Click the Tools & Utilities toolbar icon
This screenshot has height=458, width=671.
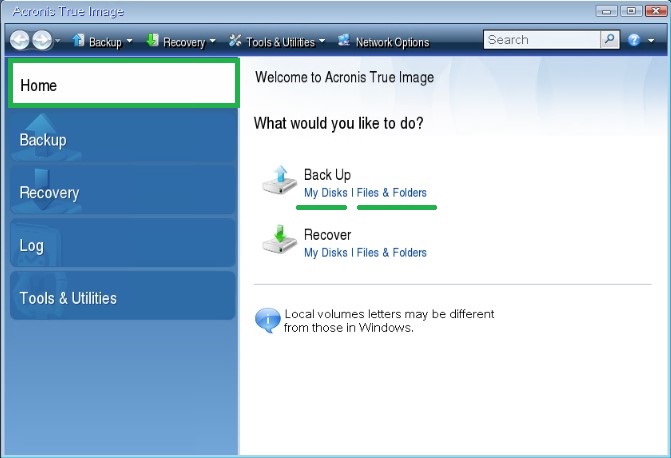coord(236,41)
